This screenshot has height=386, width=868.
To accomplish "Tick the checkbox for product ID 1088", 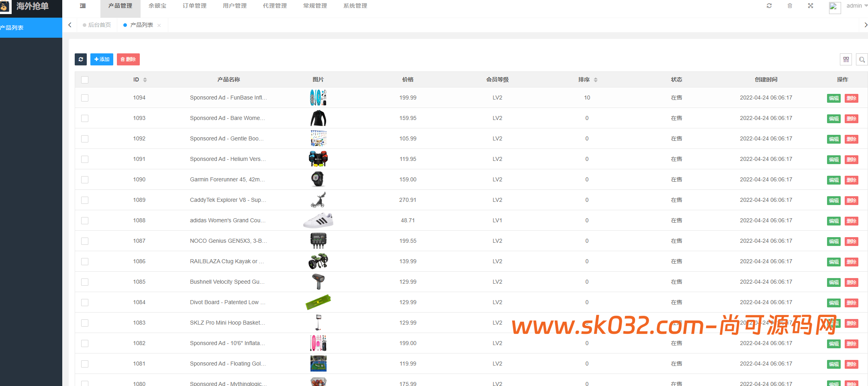I will click(x=85, y=221).
